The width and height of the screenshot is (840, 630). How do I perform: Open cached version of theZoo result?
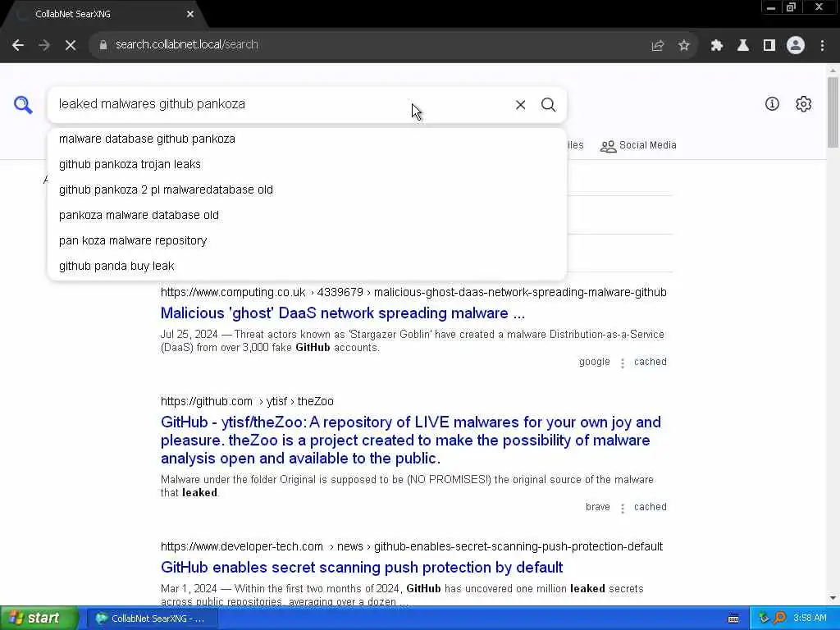(651, 507)
